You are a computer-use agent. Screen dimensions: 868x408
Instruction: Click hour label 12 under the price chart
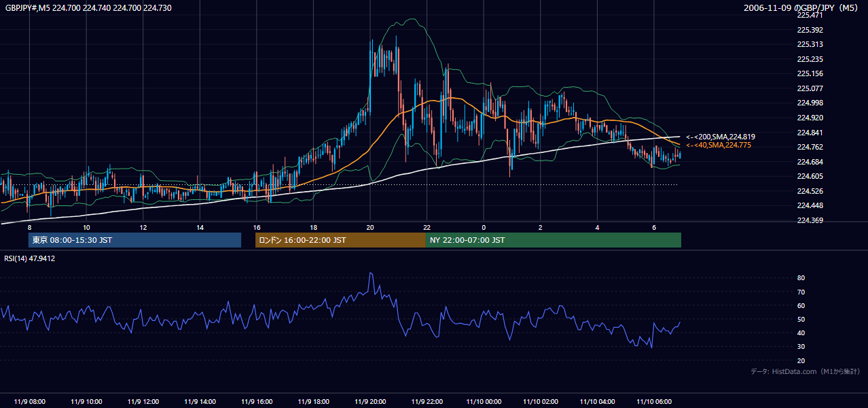pyautogui.click(x=143, y=227)
